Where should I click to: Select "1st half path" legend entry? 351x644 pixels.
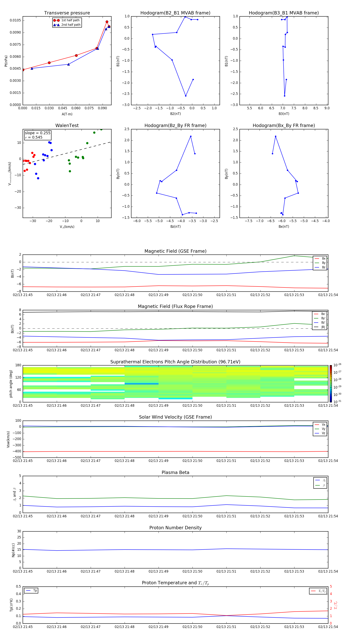pos(67,20)
